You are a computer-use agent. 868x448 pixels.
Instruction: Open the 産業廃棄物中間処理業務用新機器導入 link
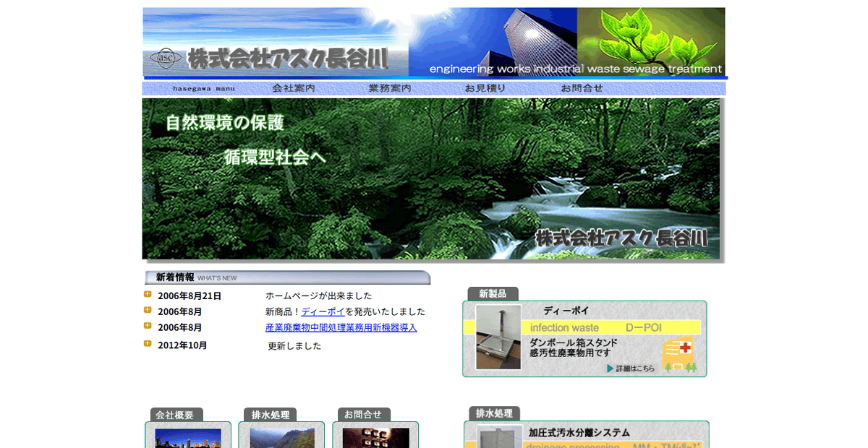point(340,327)
